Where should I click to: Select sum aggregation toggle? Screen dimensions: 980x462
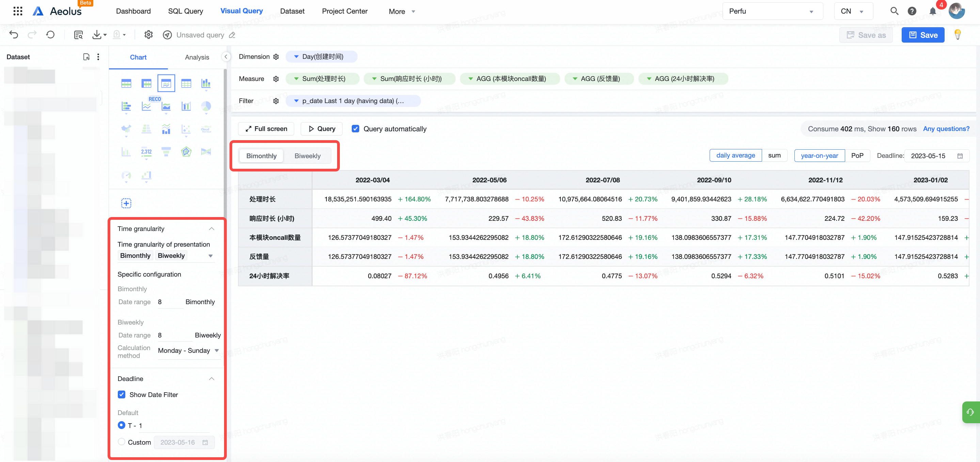(774, 155)
